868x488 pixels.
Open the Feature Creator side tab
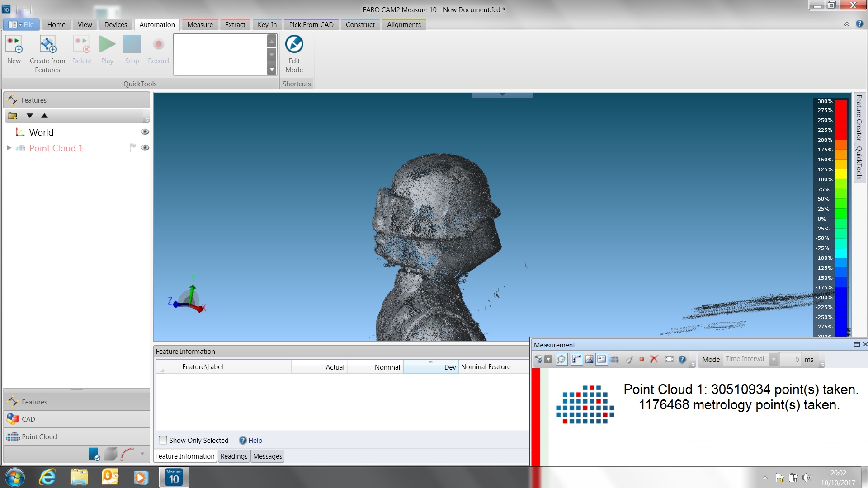[x=859, y=118]
